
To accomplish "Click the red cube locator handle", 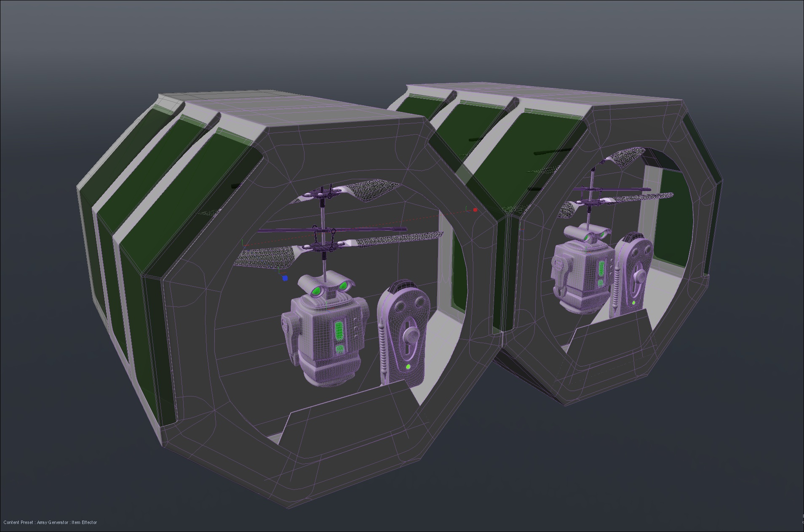I will tap(475, 210).
